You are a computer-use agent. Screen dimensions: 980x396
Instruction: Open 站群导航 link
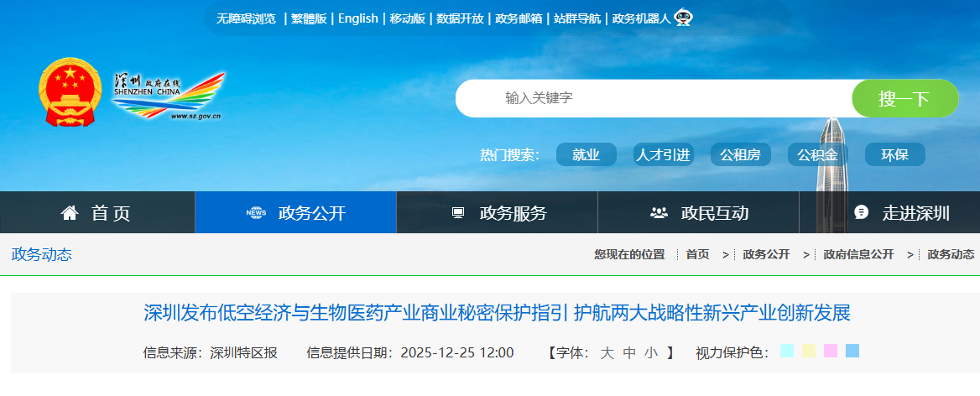point(577,18)
